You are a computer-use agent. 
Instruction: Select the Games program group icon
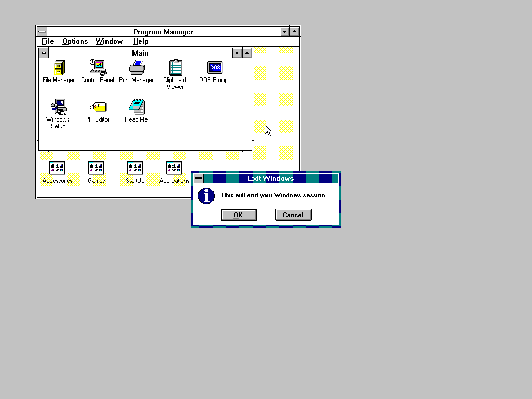pyautogui.click(x=96, y=168)
